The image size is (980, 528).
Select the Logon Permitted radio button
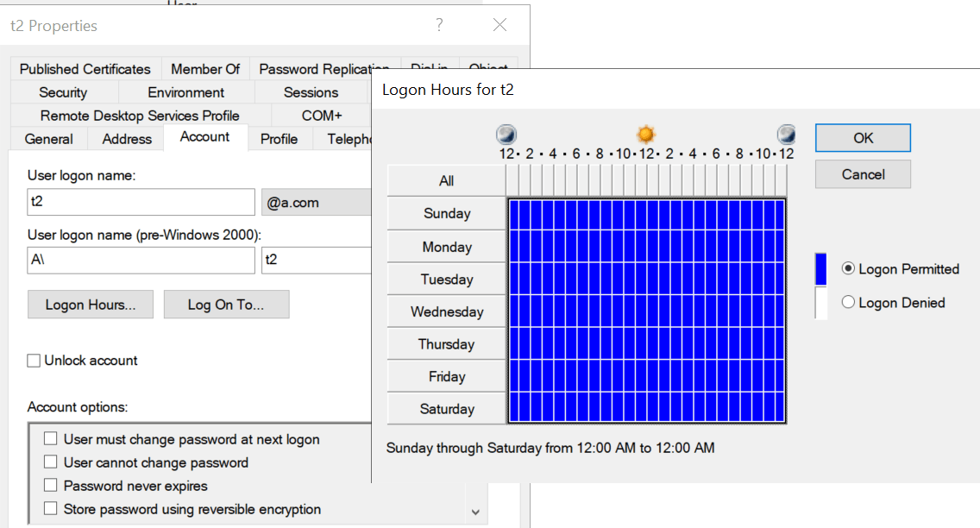point(848,268)
